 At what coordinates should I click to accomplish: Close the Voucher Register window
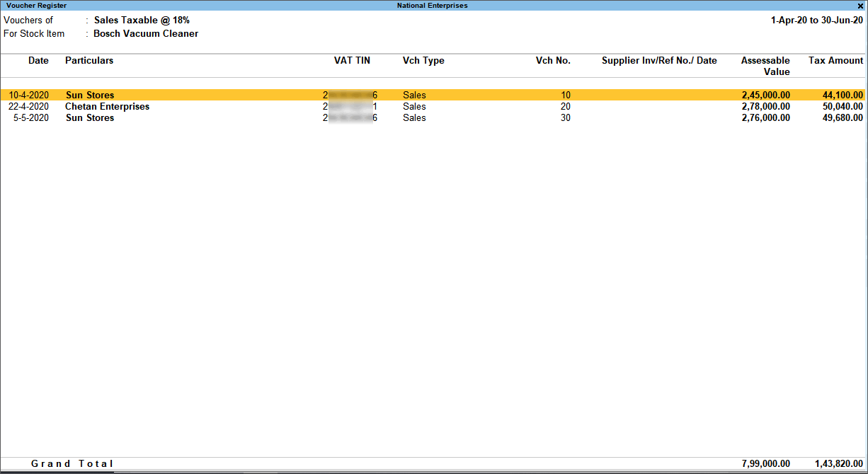tap(860, 6)
